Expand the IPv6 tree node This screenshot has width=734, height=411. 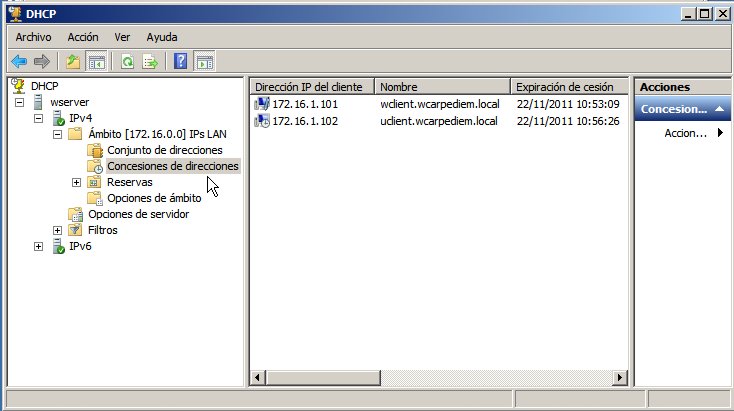click(38, 247)
